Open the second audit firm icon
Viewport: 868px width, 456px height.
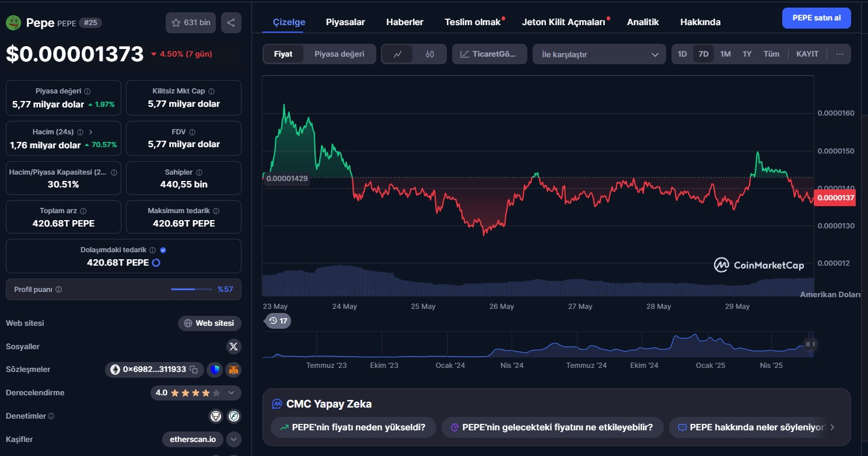234,416
